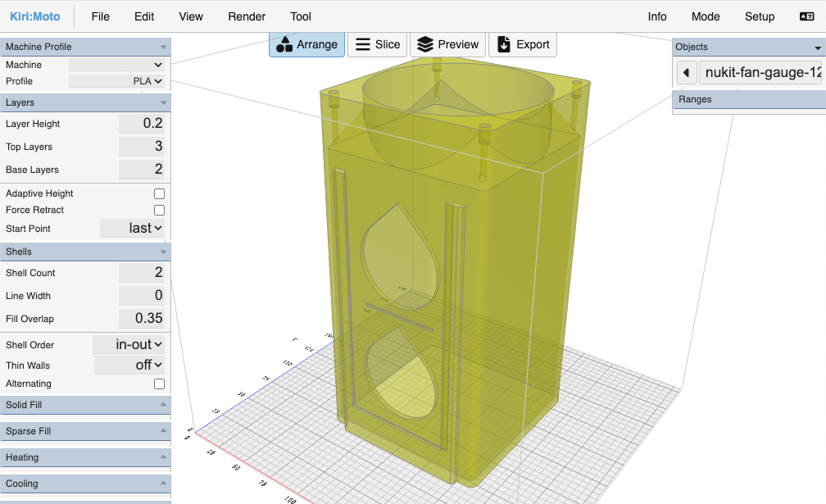
Task: Click the Base Layers field
Action: (141, 170)
